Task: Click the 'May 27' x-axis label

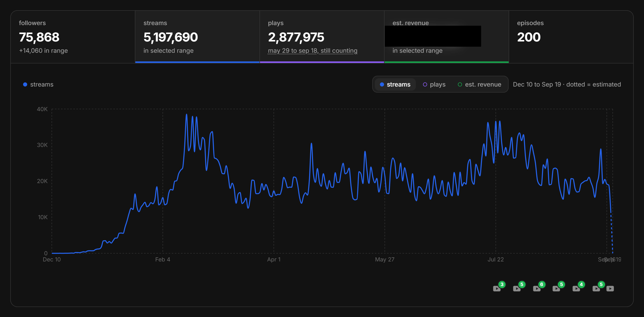Action: (x=385, y=259)
